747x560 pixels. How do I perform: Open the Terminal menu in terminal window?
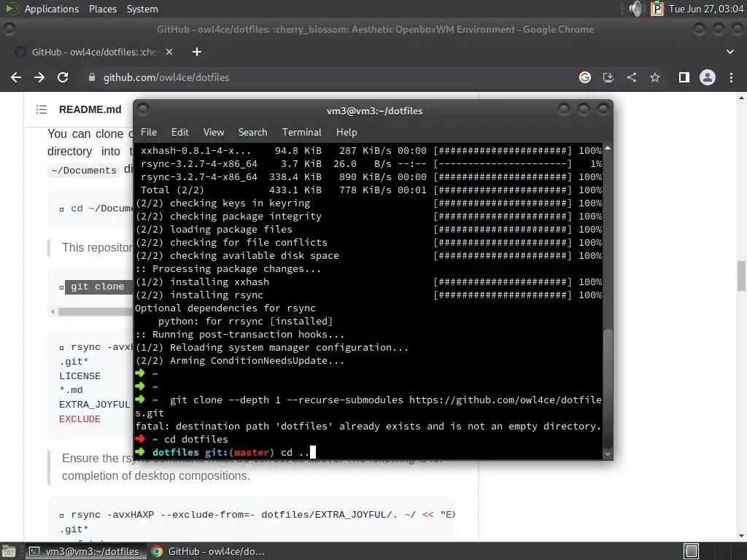click(301, 132)
